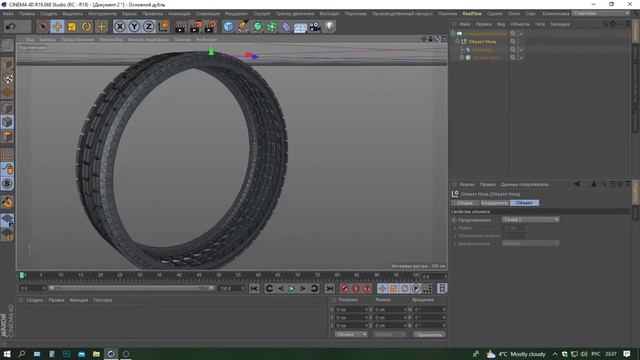Viewport: 640px width, 360px height.
Task: Activate the Rotate tool
Action: click(87, 27)
